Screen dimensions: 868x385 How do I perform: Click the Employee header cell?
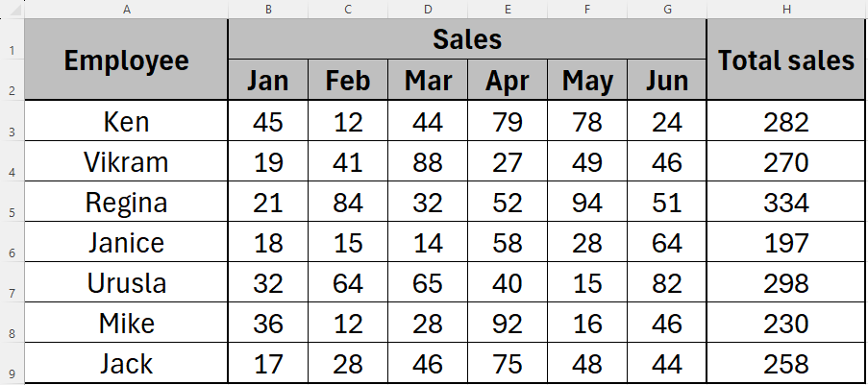[x=126, y=60]
